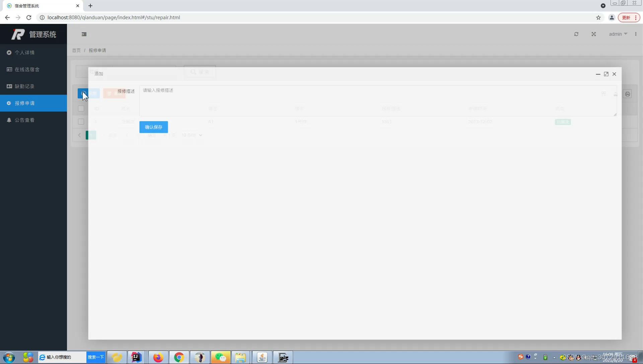Select 报修申请 in the sidebar
The width and height of the screenshot is (643, 364).
pos(33,103)
